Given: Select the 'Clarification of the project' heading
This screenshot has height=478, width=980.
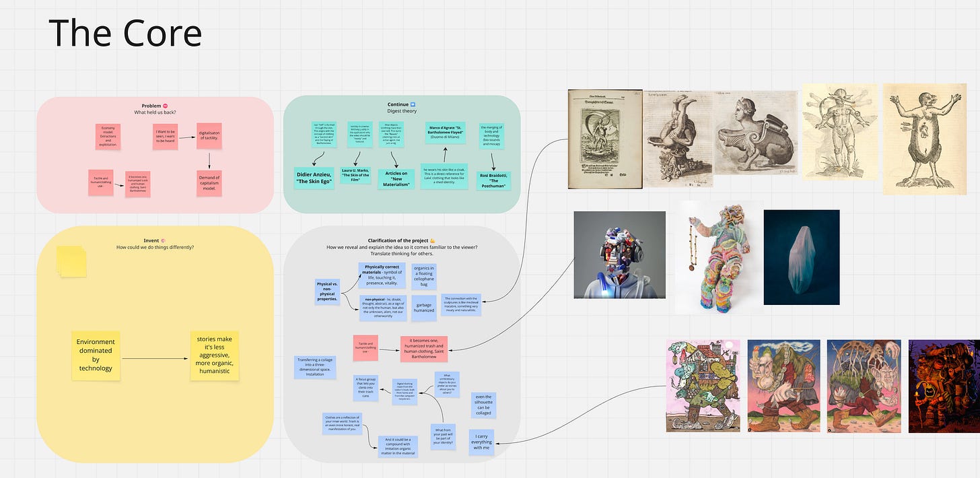Looking at the screenshot, I should point(398,240).
